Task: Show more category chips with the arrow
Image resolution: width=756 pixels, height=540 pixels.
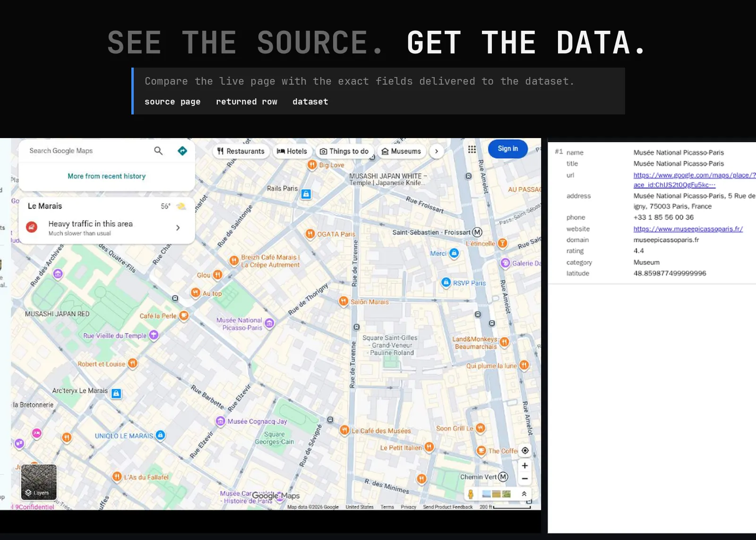Action: pos(437,151)
